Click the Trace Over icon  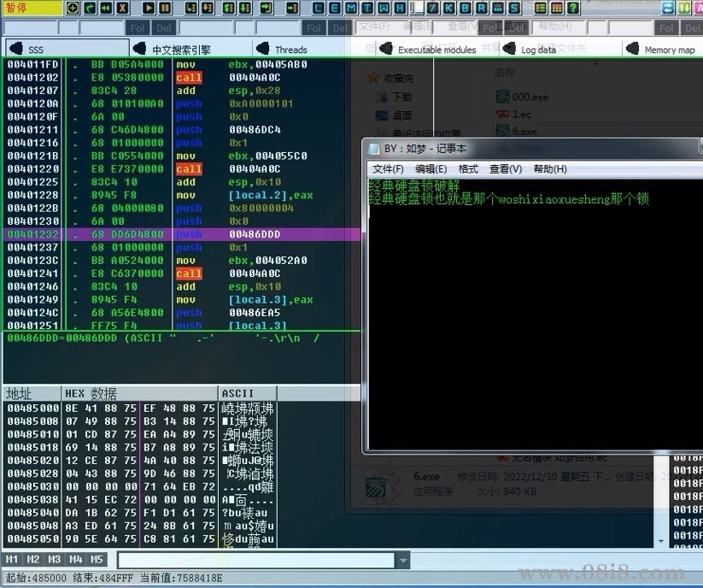click(x=245, y=8)
